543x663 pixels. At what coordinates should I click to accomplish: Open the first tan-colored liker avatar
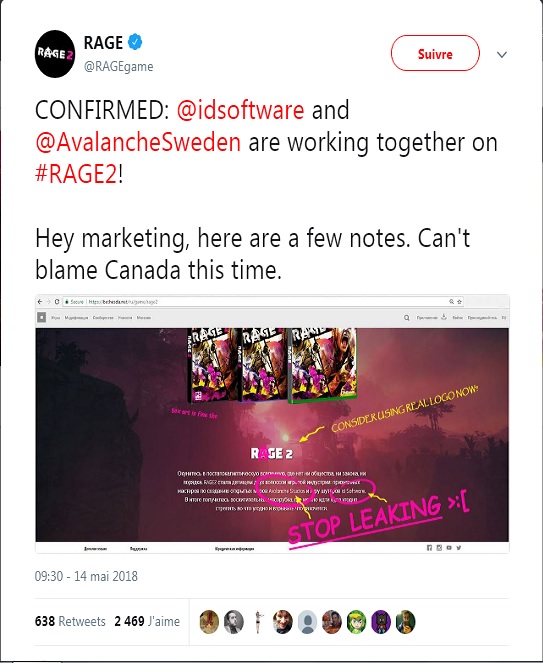tap(209, 622)
